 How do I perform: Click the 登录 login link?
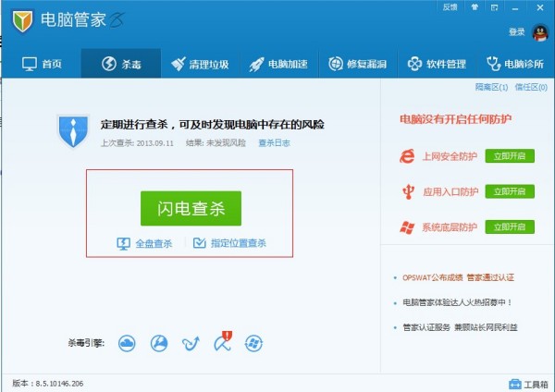(x=517, y=31)
